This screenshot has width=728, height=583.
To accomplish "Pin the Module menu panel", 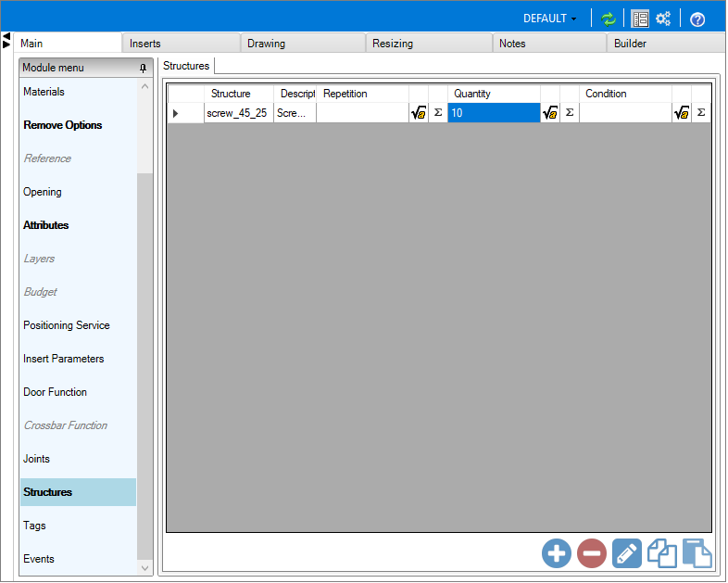I will point(143,69).
